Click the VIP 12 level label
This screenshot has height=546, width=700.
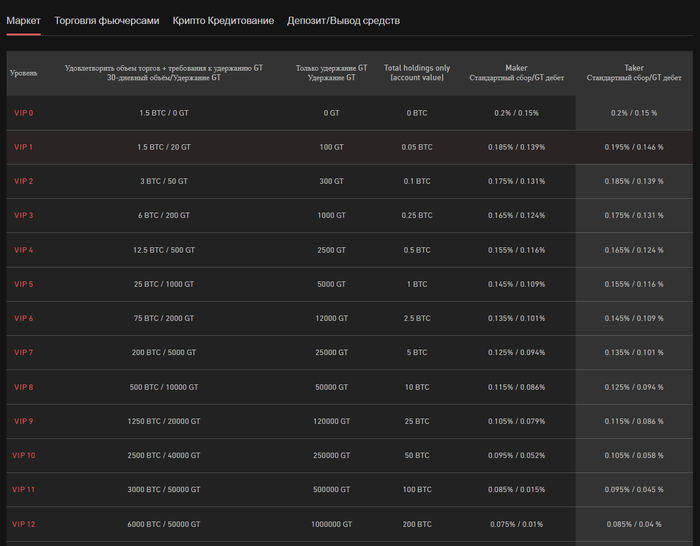point(25,524)
